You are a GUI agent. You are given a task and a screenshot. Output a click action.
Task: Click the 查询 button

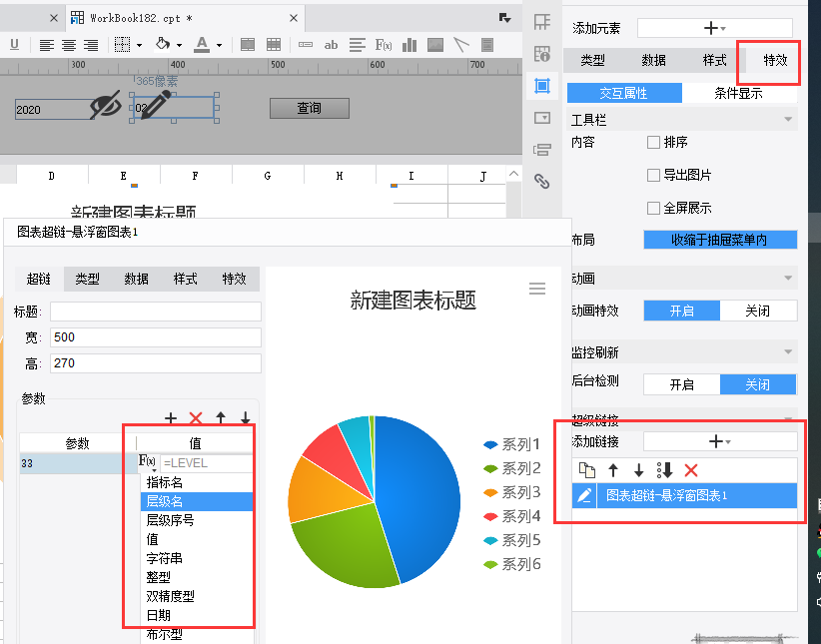[x=310, y=108]
